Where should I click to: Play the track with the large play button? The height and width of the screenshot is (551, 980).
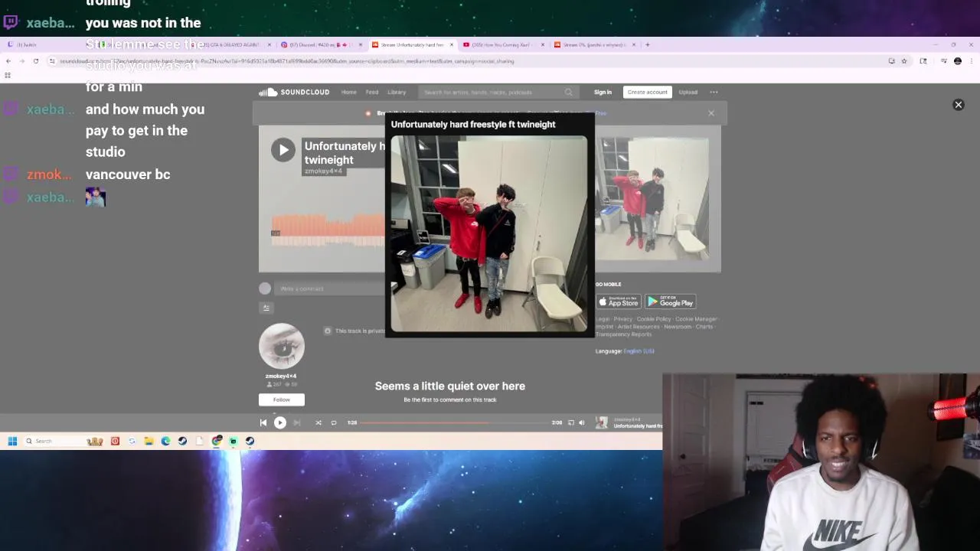[283, 150]
